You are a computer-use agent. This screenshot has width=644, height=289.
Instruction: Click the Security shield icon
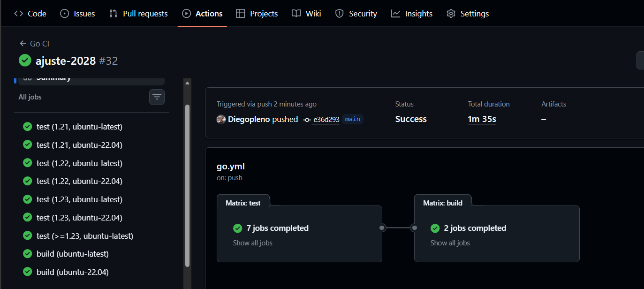(340, 14)
